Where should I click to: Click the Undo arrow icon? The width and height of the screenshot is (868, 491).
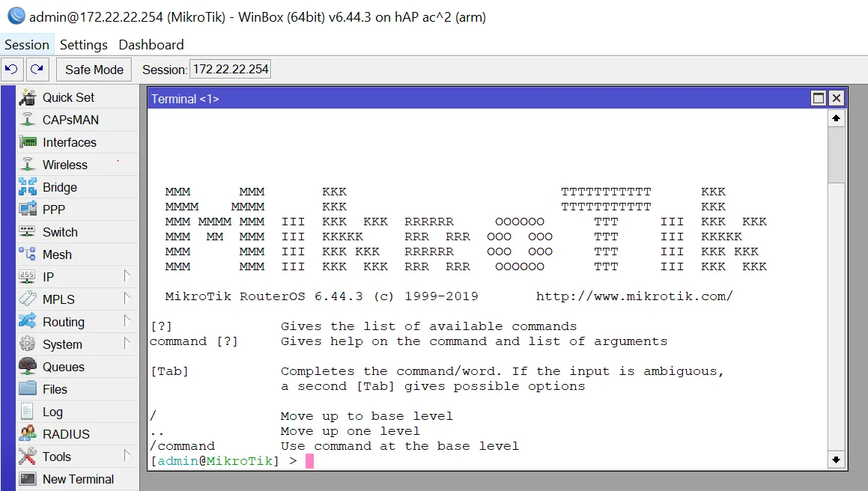click(12, 70)
